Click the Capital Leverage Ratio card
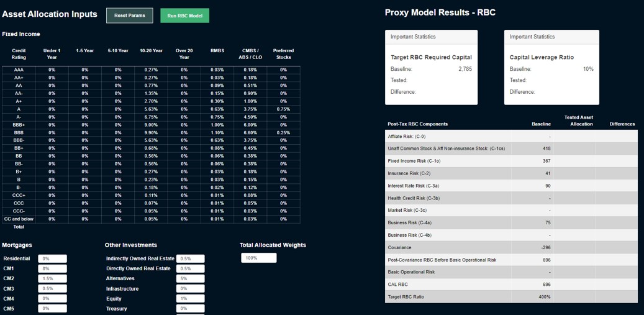Screen dimensions: 644x315 point(551,67)
